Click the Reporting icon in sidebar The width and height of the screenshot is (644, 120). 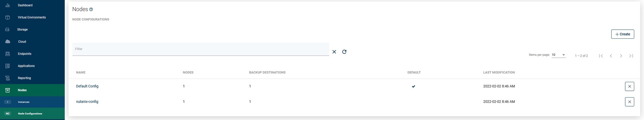[x=8, y=78]
